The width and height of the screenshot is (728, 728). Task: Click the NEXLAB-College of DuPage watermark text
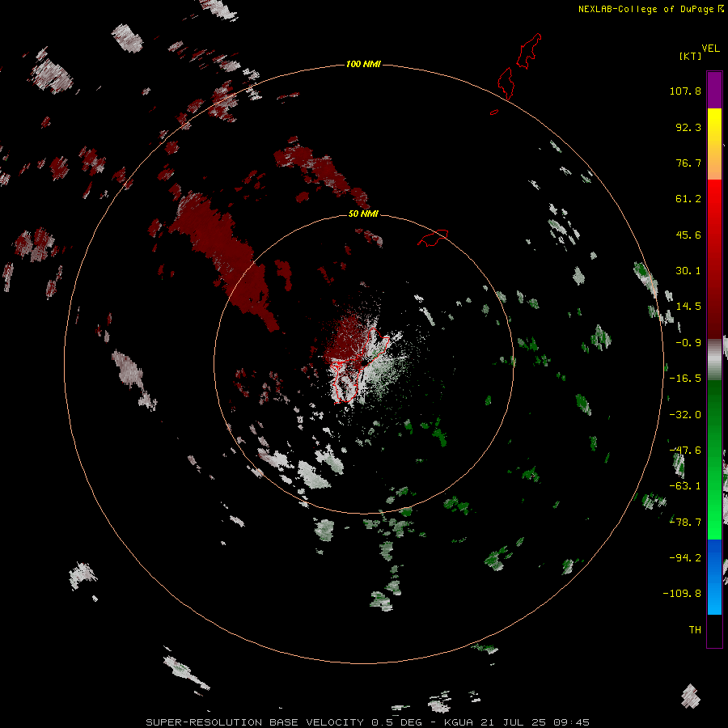pyautogui.click(x=651, y=9)
